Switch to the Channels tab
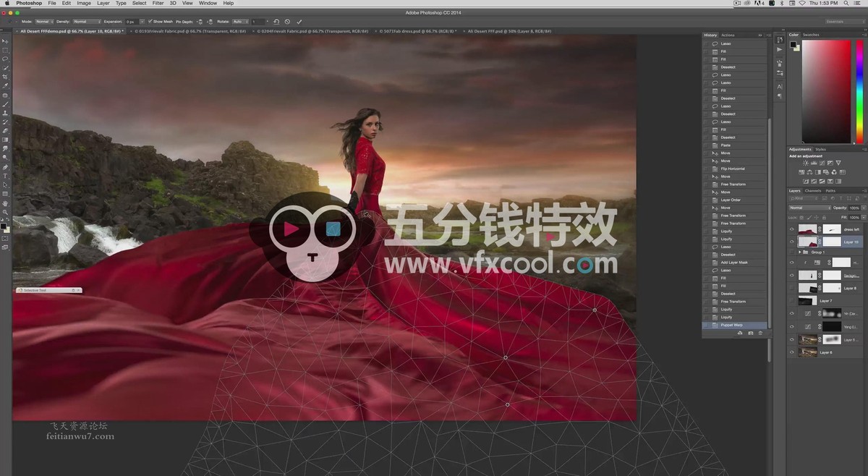This screenshot has height=476, width=868. [813, 191]
